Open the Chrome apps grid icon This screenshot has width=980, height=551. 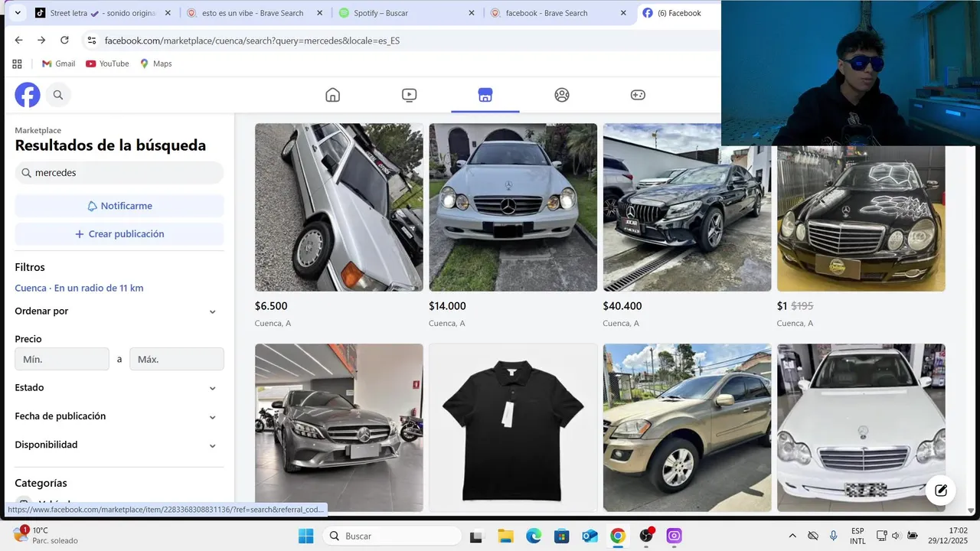tap(17, 64)
